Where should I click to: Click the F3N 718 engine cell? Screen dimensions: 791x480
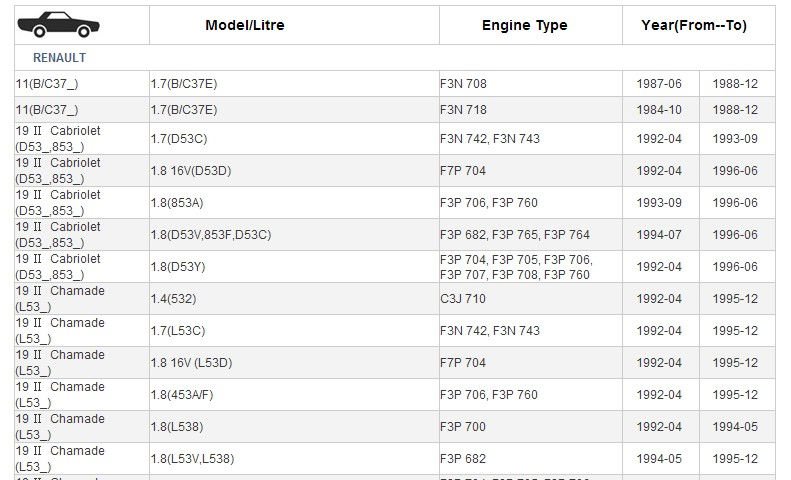coord(463,110)
